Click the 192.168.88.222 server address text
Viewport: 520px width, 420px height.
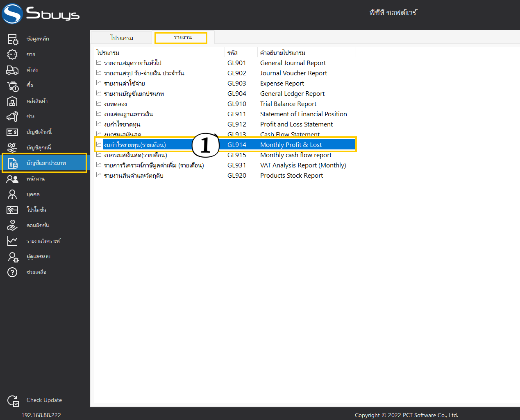[x=41, y=415]
